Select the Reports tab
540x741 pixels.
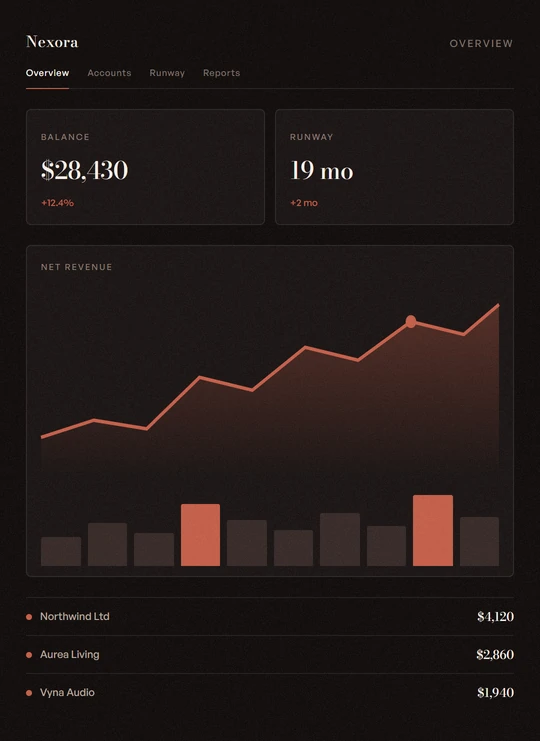[221, 73]
